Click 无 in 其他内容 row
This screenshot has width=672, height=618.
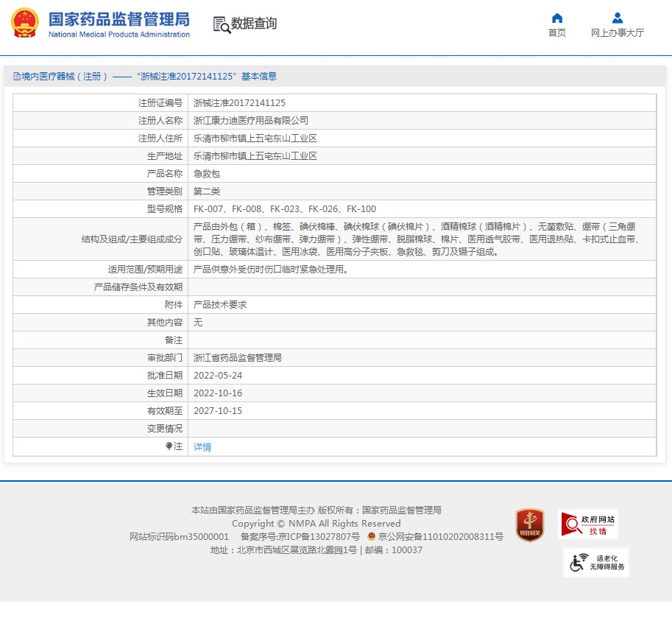197,322
